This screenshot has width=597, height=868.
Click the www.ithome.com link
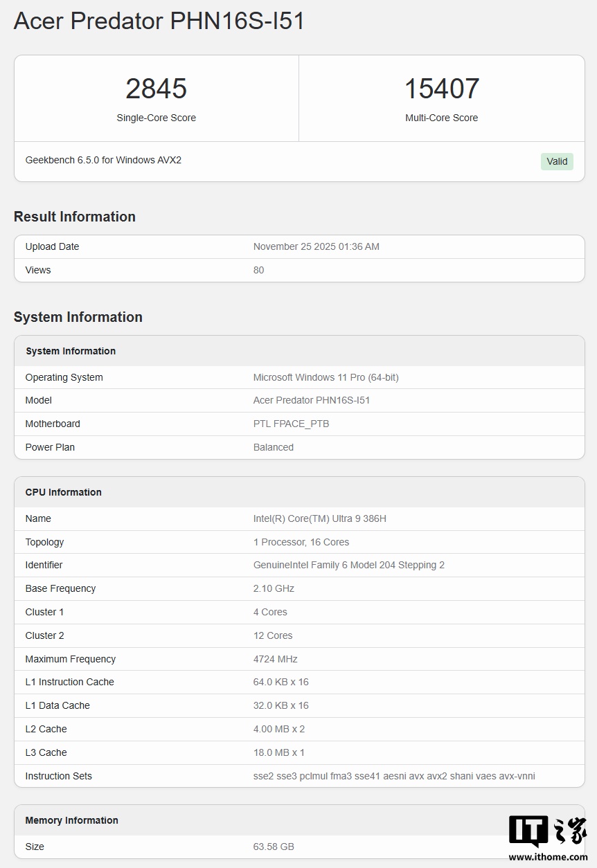549,857
